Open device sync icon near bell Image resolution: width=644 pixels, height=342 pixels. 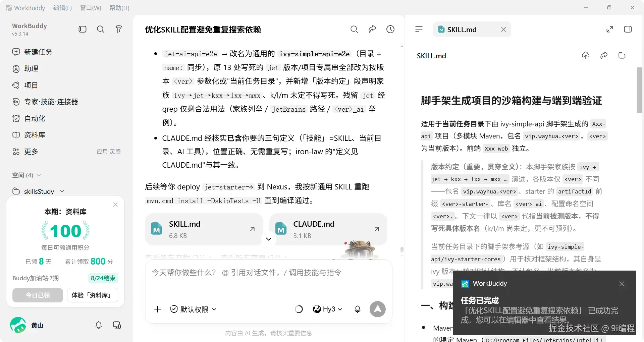[x=117, y=325]
